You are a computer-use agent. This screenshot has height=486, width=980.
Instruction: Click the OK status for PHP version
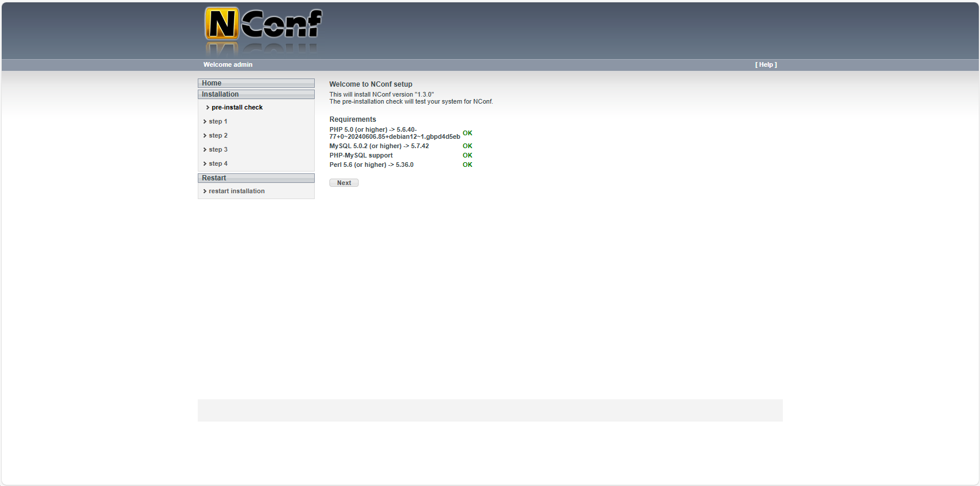[x=467, y=134]
